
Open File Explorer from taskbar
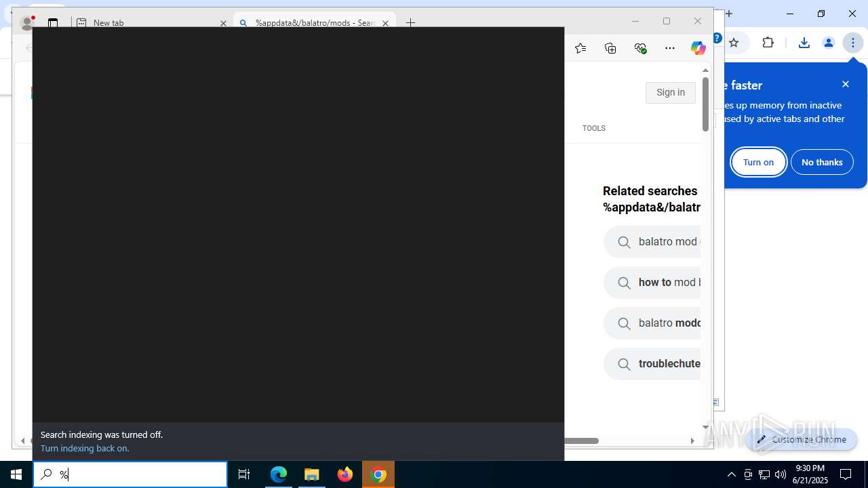[x=312, y=474]
